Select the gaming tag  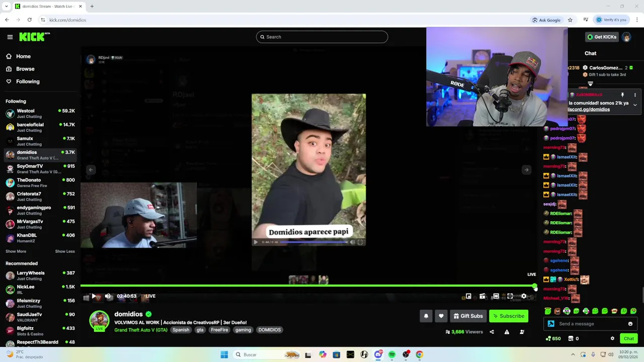pyautogui.click(x=243, y=330)
